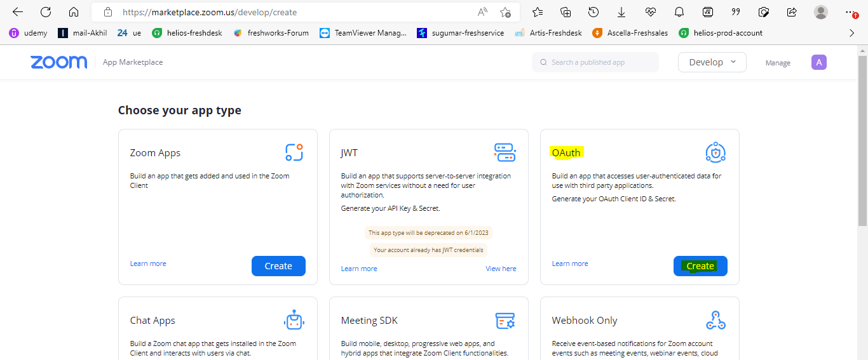Open the notifications bell icon

coord(679,12)
